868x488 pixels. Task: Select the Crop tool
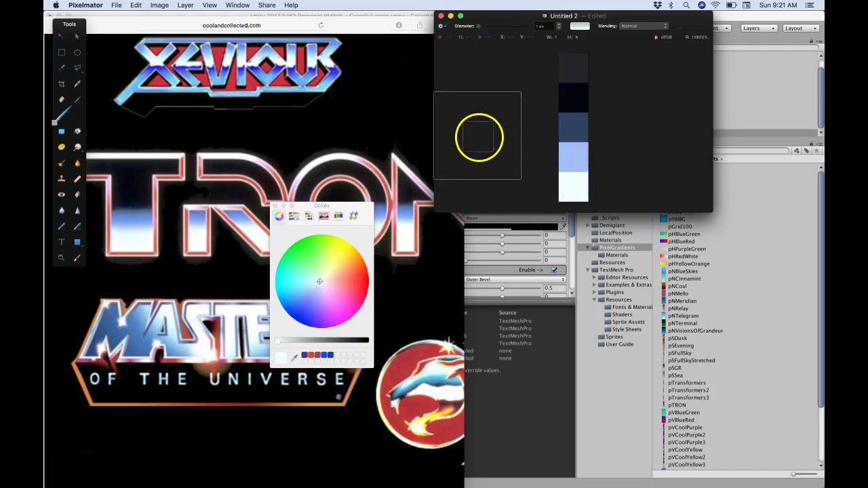coord(62,84)
